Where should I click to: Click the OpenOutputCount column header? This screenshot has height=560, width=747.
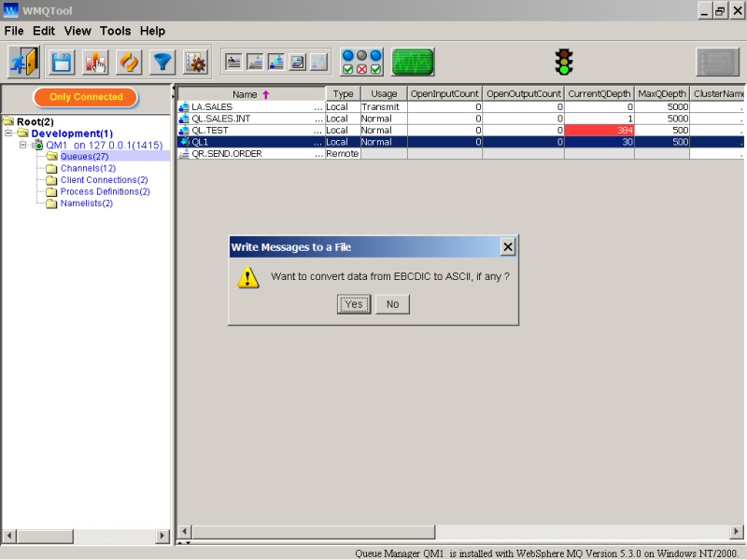coord(524,94)
